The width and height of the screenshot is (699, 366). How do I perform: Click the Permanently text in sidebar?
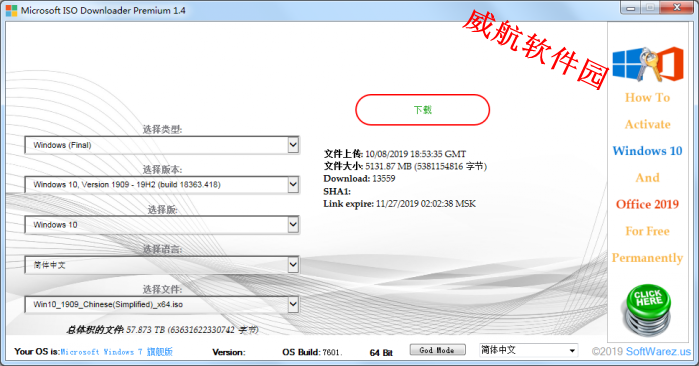(647, 258)
